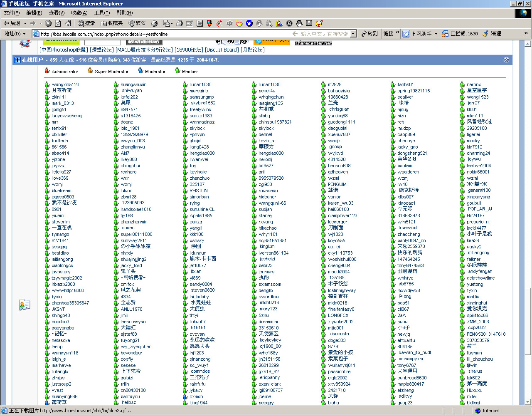Screen dimensions: 532x416
Task: Open the 收藏夹 favorites toolbar button
Action: 112,23
